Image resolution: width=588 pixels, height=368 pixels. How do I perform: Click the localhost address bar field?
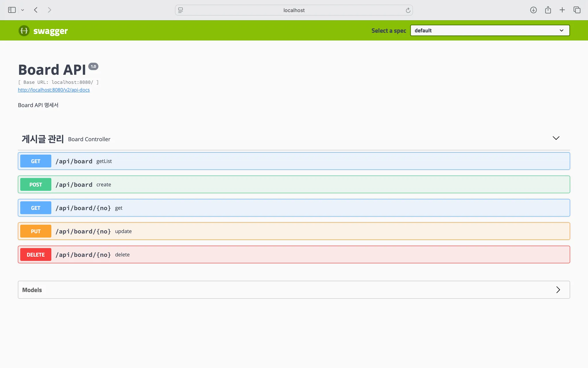[294, 10]
